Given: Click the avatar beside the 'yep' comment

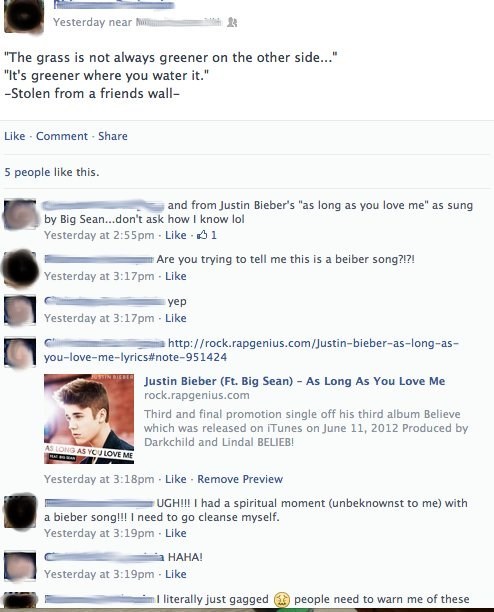Looking at the screenshot, I should 20,311.
